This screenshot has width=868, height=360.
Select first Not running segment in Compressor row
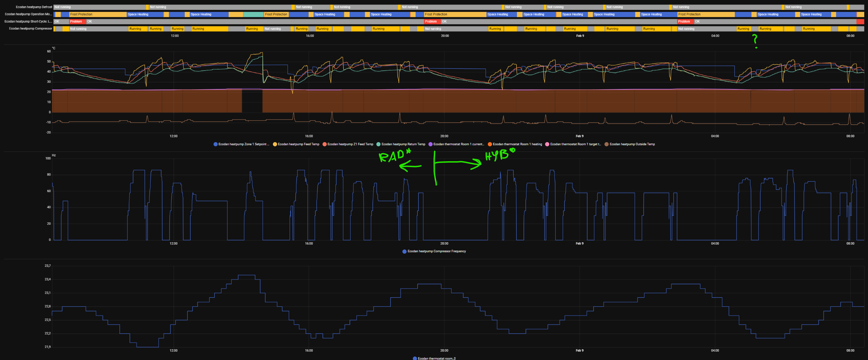(x=98, y=29)
